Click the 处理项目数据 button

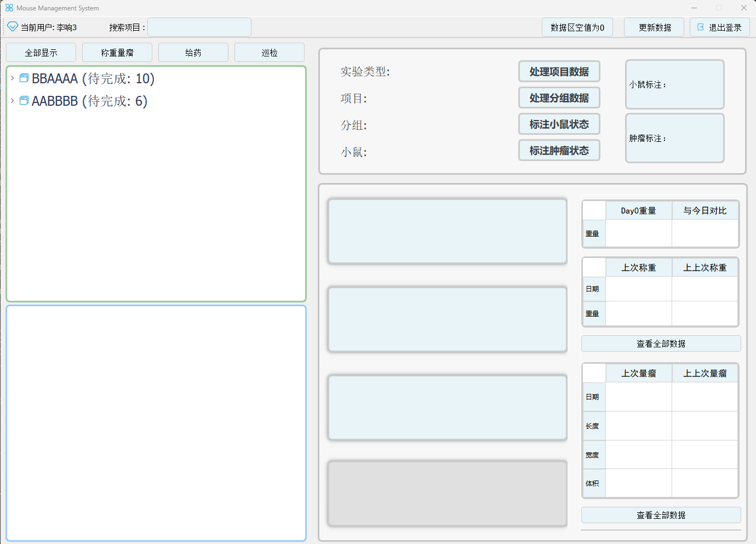click(x=559, y=72)
